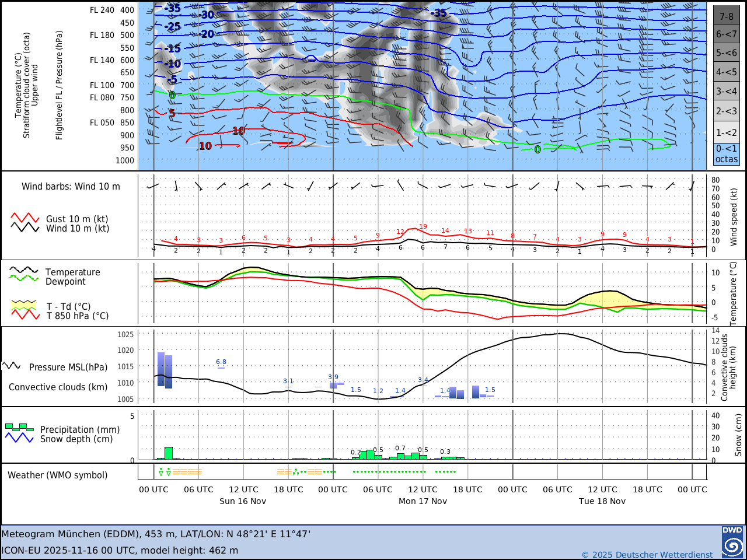Image resolution: width=747 pixels, height=560 pixels.
Task: Click the Pressure MSL(hPa) legend text
Action: pyautogui.click(x=68, y=367)
